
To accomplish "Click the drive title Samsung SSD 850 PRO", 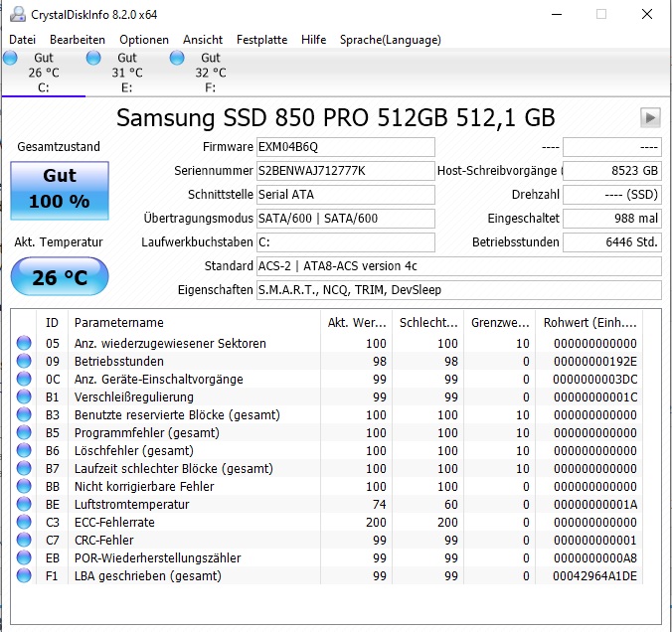I will (336, 117).
